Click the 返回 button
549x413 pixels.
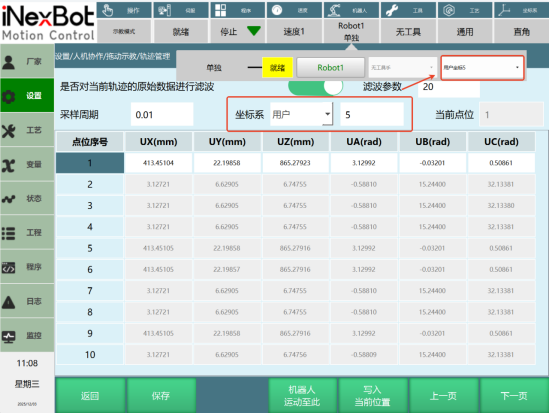pos(90,396)
